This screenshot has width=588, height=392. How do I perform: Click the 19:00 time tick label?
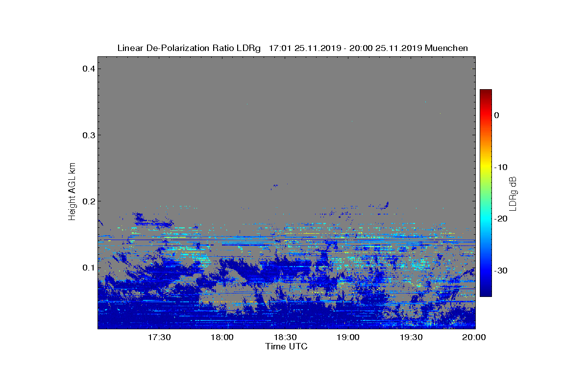coord(348,338)
